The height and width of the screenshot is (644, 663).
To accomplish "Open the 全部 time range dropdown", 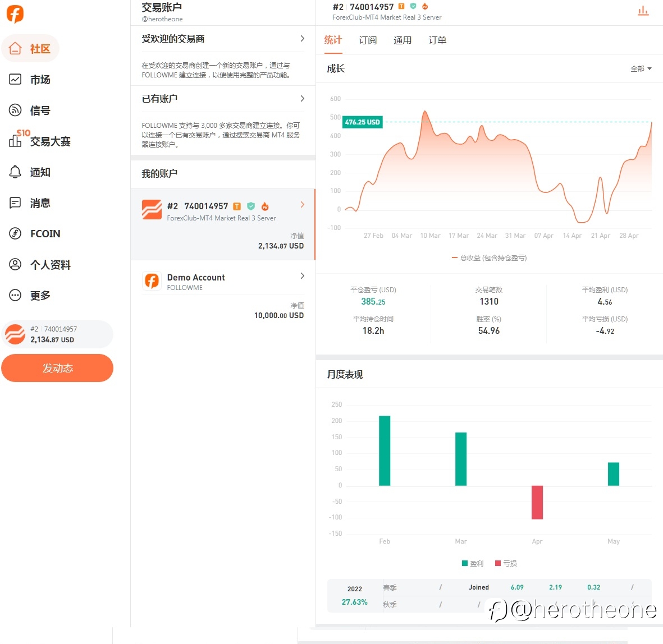I will (x=641, y=68).
